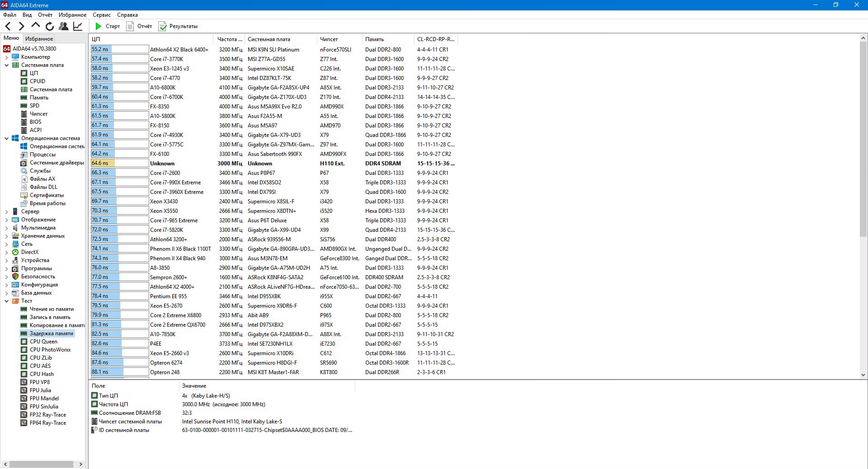This screenshot has width=868, height=469.
Task: Sort by the Память column header
Action: (x=388, y=39)
